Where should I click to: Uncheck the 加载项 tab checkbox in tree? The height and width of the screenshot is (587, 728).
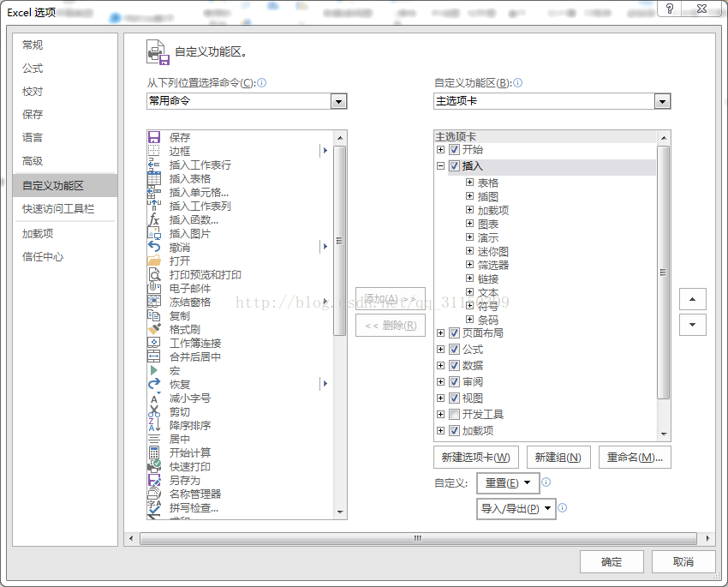click(x=455, y=430)
